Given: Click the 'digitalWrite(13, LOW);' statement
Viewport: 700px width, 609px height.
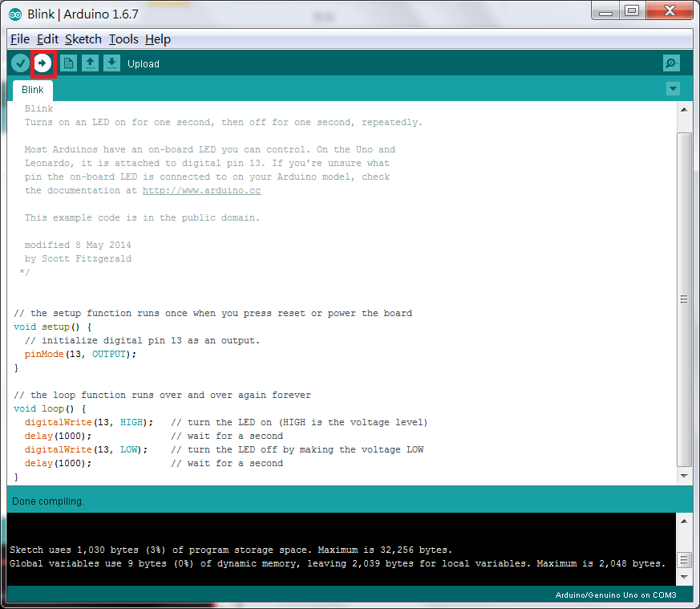Looking at the screenshot, I should [x=86, y=450].
